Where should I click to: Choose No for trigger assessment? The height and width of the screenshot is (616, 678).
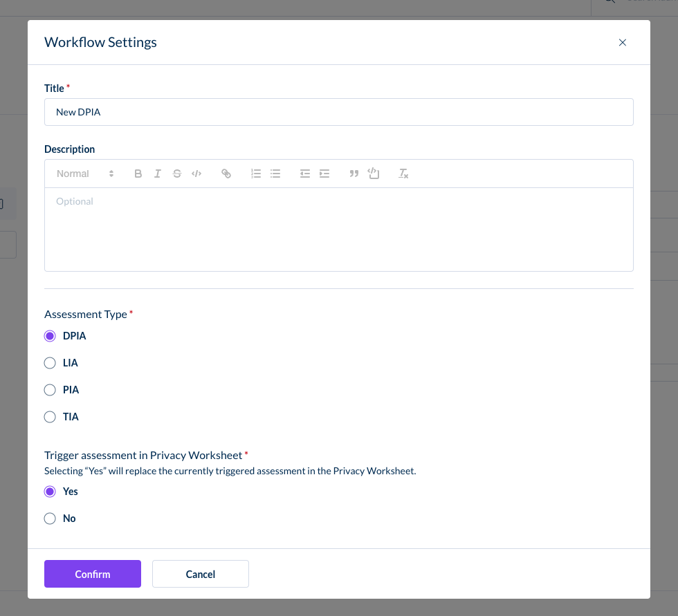click(x=50, y=519)
